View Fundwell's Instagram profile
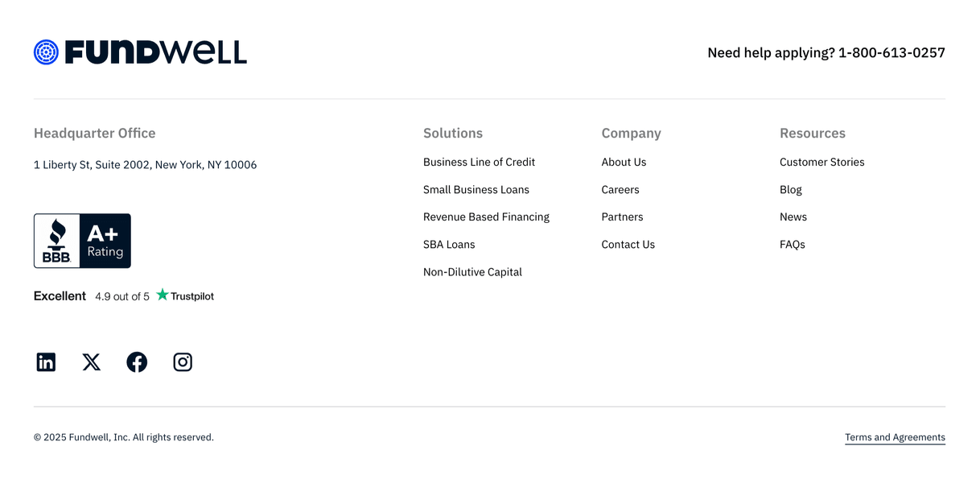 pyautogui.click(x=182, y=361)
